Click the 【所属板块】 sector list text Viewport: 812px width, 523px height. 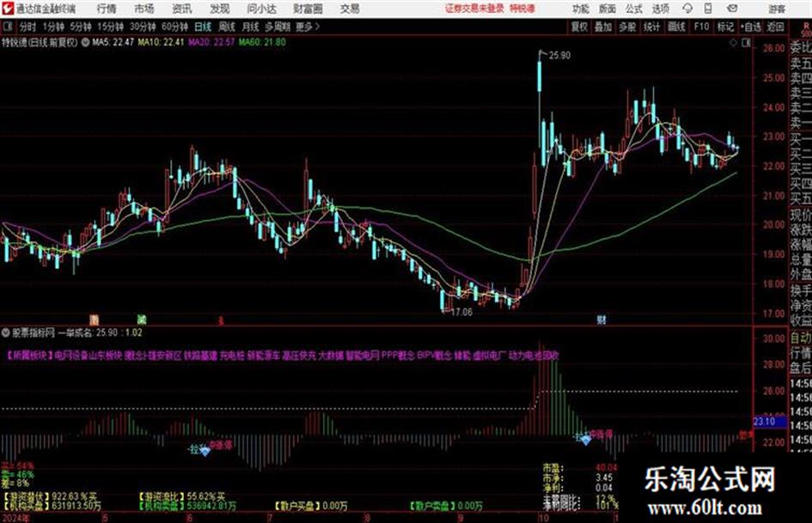284,356
